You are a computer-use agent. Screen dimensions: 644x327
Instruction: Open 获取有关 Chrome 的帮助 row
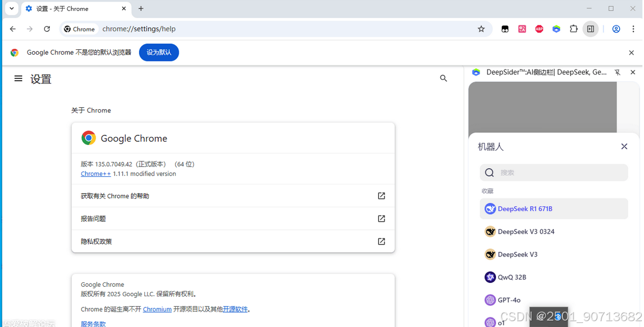(233, 196)
